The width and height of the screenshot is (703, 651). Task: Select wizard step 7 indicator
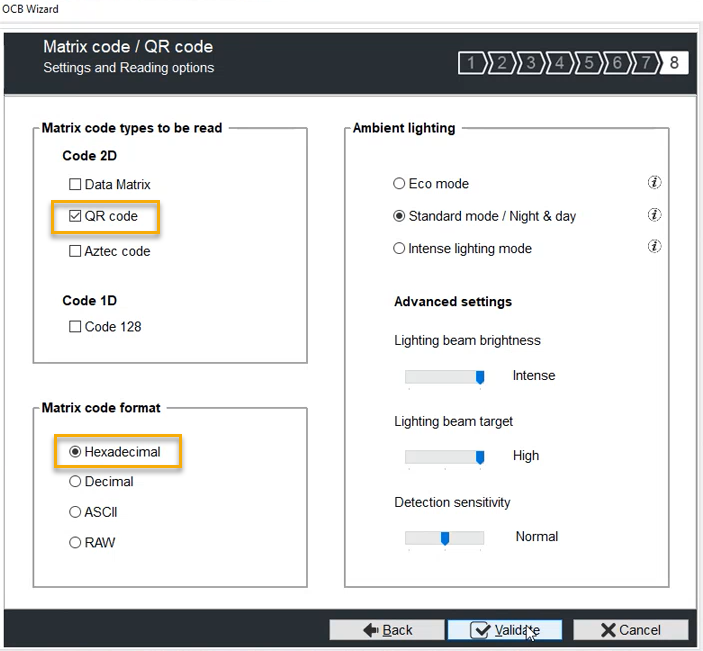[x=646, y=64]
